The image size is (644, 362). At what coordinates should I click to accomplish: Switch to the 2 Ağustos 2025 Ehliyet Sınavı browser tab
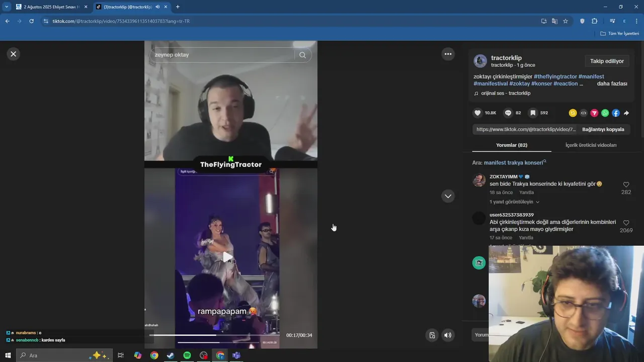coord(51,7)
